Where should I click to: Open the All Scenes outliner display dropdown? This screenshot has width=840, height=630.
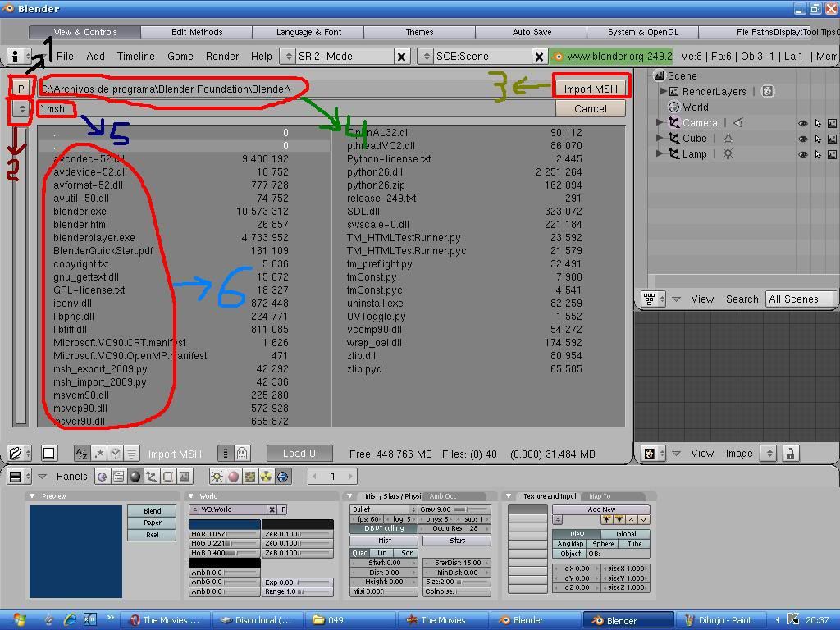[x=801, y=299]
